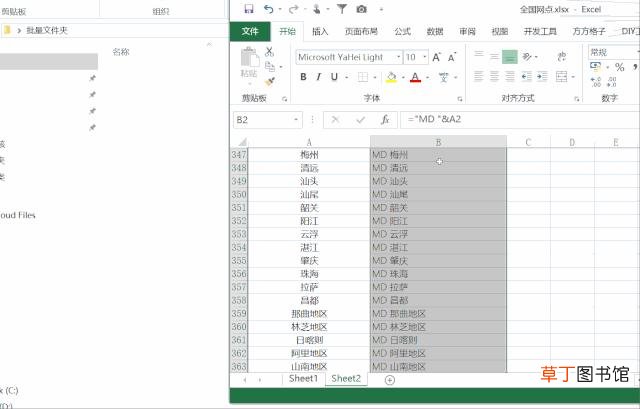Open the number format 常规 dropdown
Image resolution: width=640 pixels, height=409 pixels.
coord(613,52)
